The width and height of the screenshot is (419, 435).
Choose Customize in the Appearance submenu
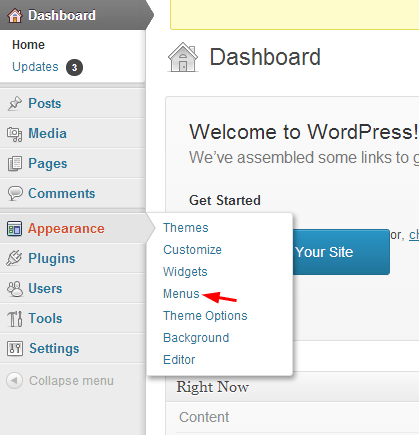[192, 250]
